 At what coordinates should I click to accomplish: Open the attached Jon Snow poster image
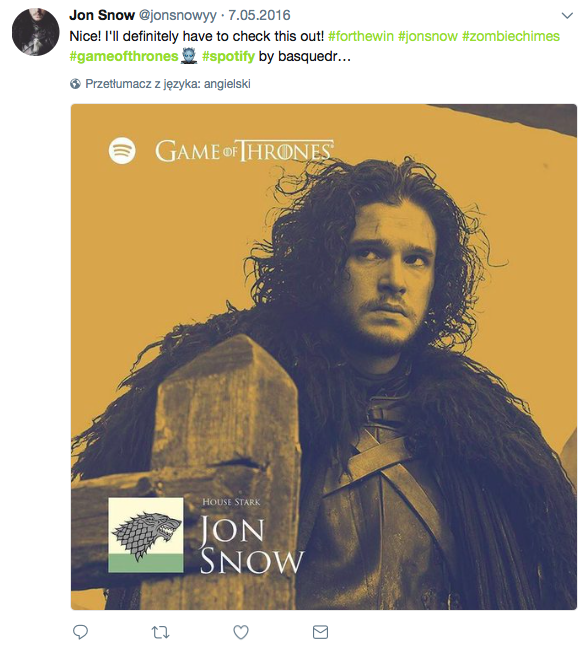click(324, 357)
